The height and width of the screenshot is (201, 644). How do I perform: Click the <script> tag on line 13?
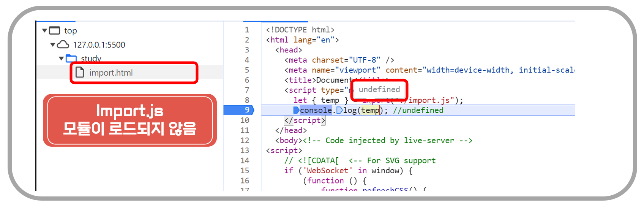coord(284,150)
